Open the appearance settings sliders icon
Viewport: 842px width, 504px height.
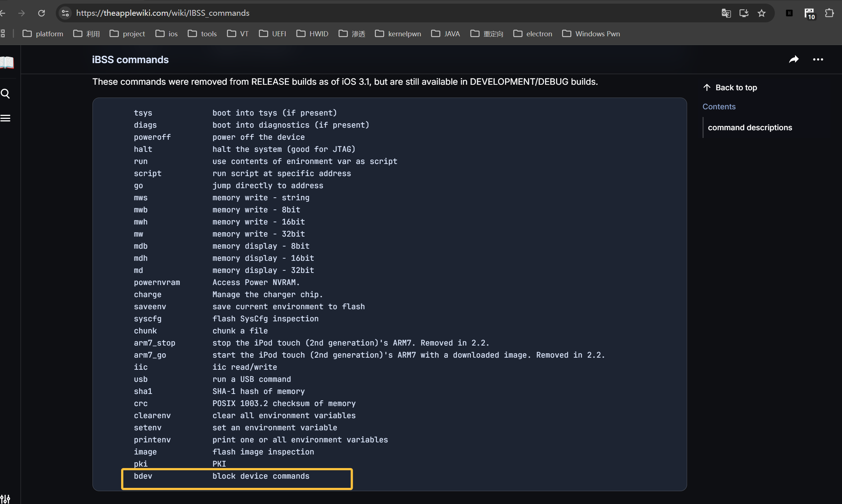5,498
